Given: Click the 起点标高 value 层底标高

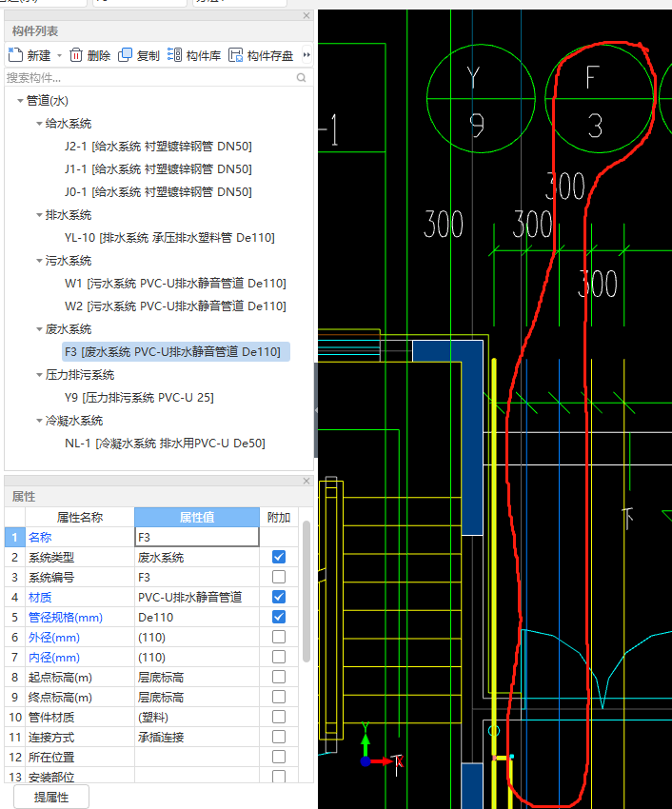Looking at the screenshot, I should point(197,677).
